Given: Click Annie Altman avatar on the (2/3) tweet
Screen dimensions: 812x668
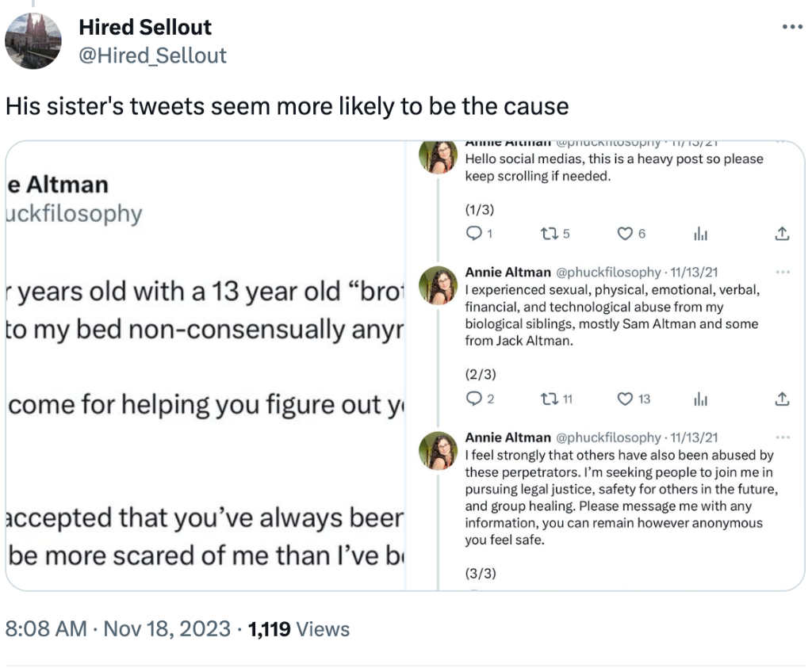Looking at the screenshot, I should [x=438, y=285].
